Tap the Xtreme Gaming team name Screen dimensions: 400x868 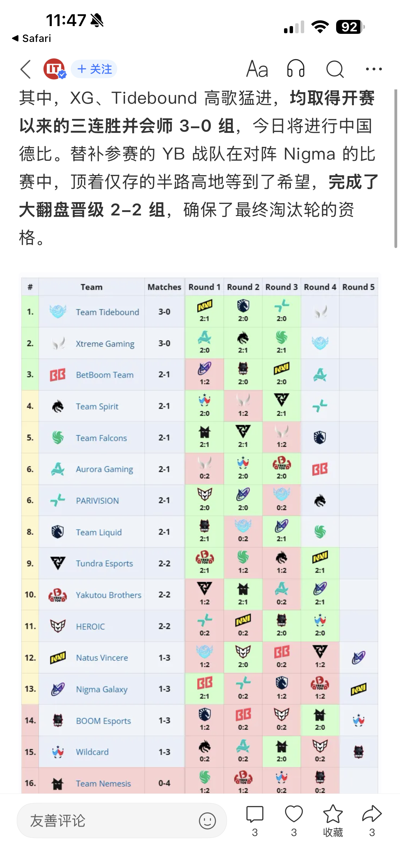pos(105,343)
